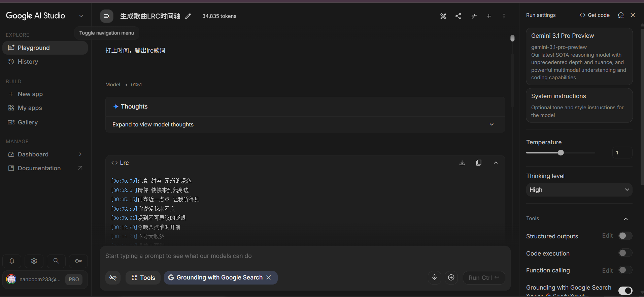Viewport: 644px width, 297px height.
Task: Share this prompt via share icon
Action: pos(458,16)
